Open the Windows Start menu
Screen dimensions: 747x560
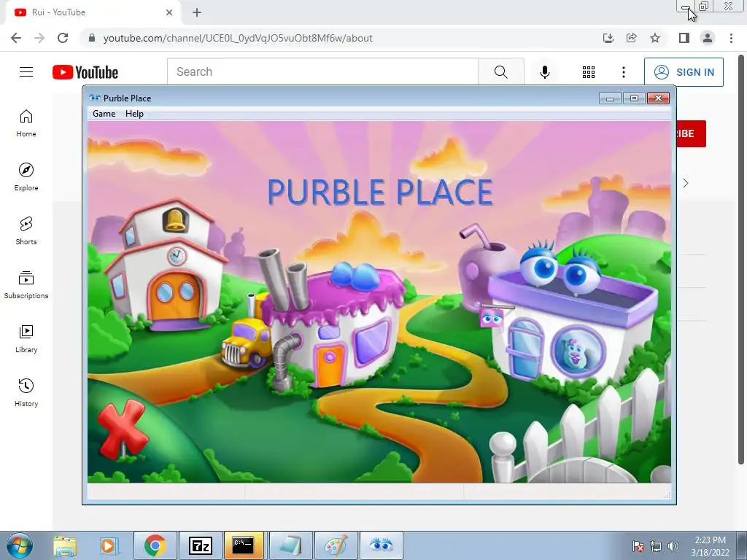click(x=19, y=545)
